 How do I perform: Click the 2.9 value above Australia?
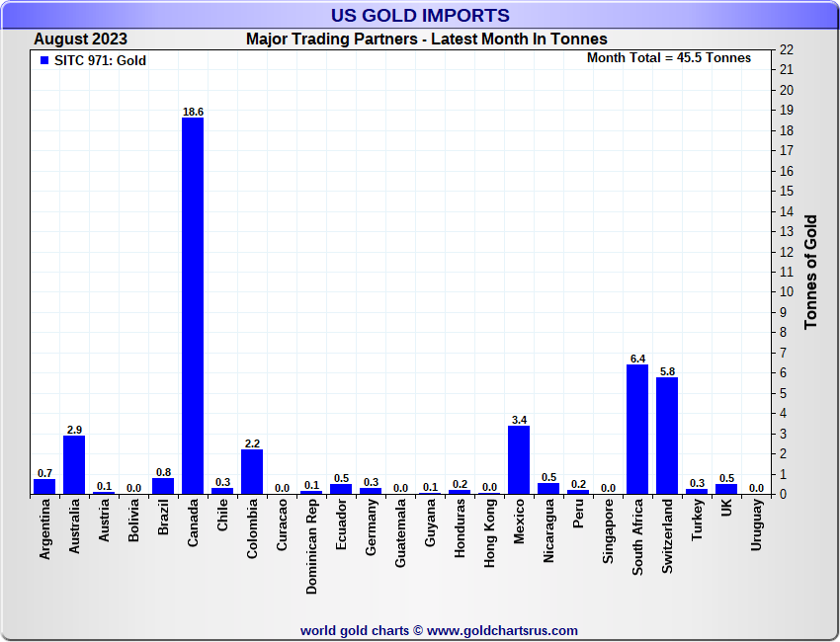(x=74, y=430)
